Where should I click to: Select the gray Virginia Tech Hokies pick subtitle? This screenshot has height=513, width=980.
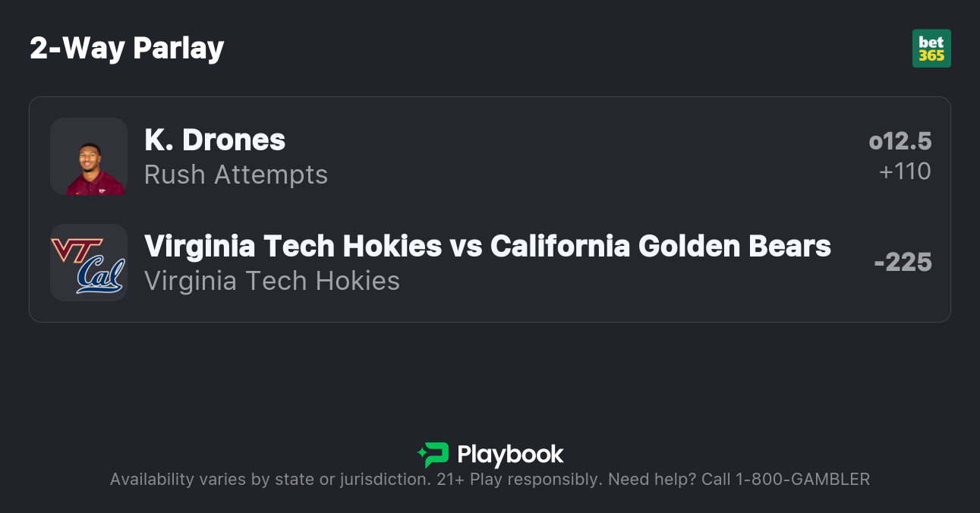(x=272, y=281)
